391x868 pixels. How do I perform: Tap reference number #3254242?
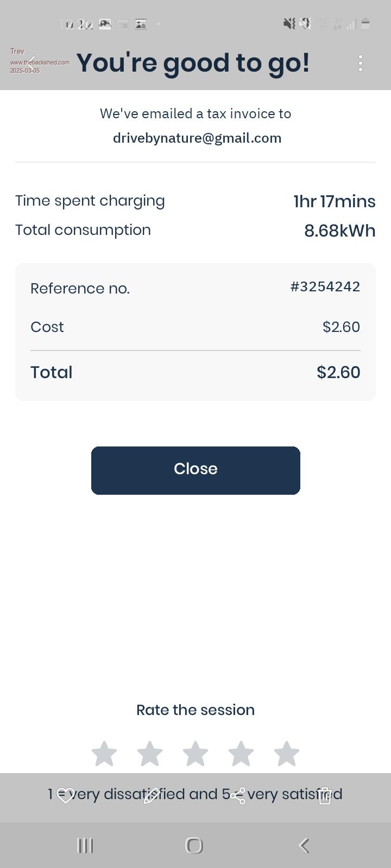[325, 286]
